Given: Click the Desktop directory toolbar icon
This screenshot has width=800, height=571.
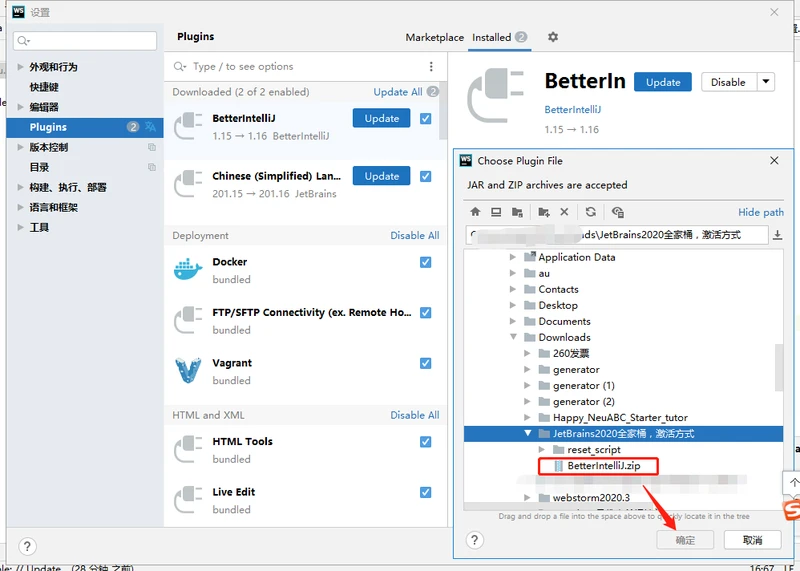Looking at the screenshot, I should tap(496, 212).
